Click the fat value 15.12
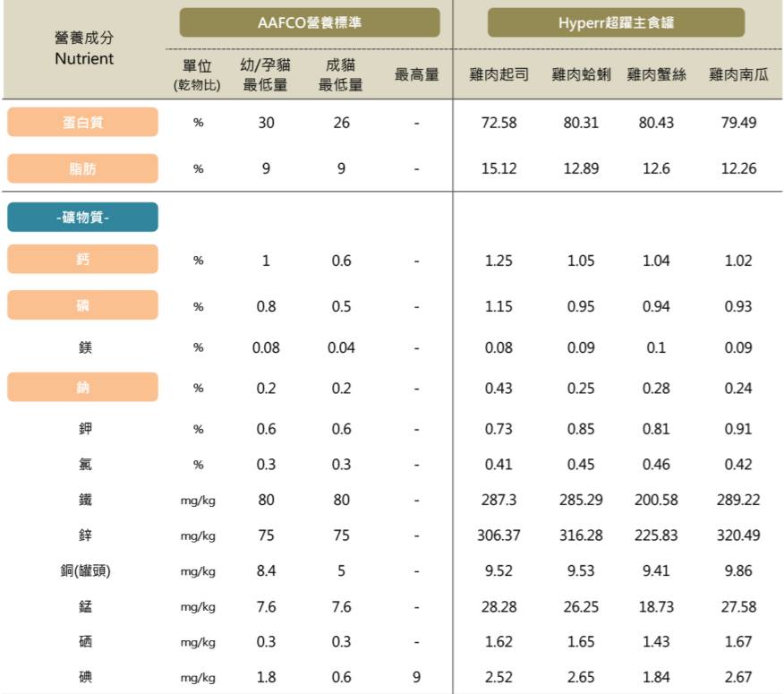Image resolution: width=784 pixels, height=694 pixels. coord(499,168)
